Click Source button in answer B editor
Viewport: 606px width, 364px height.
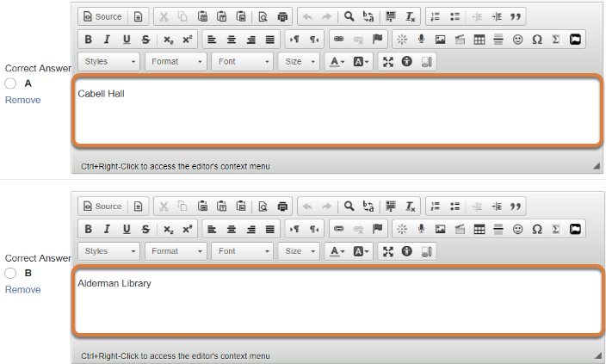point(102,207)
